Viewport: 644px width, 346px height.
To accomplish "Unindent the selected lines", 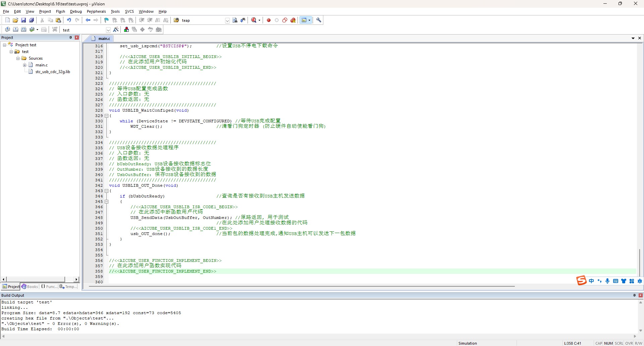I will pyautogui.click(x=150, y=20).
